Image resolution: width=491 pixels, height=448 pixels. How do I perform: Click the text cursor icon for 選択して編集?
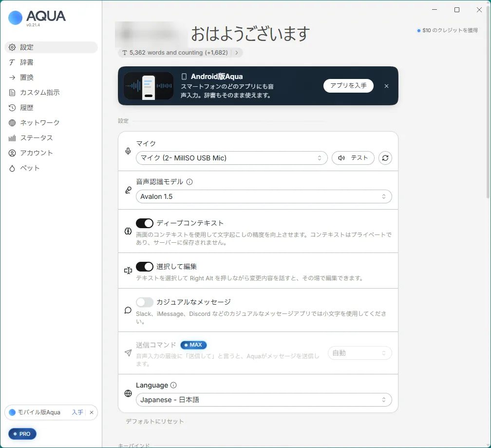pyautogui.click(x=128, y=271)
